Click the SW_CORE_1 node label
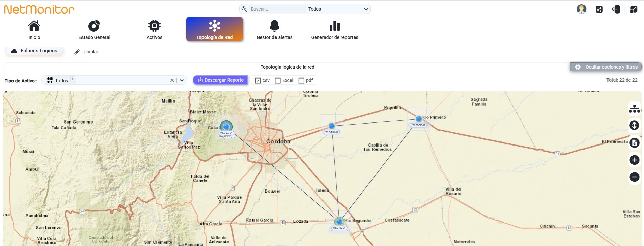This screenshot has width=644, height=246. 226,136
